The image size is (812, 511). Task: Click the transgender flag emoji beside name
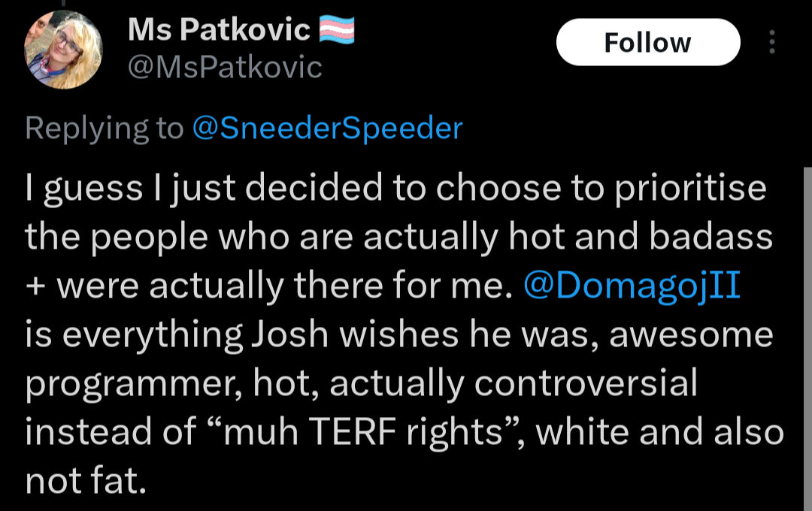pyautogui.click(x=337, y=30)
